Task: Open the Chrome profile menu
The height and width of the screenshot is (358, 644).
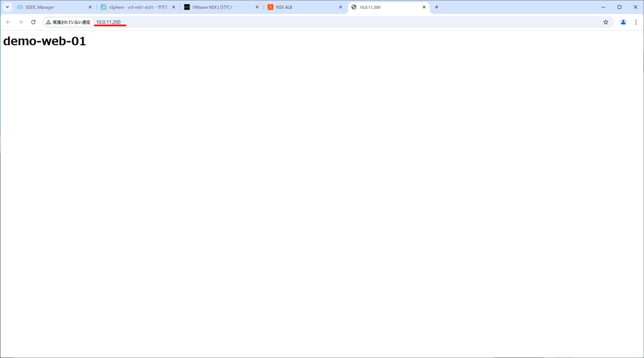Action: [x=623, y=22]
